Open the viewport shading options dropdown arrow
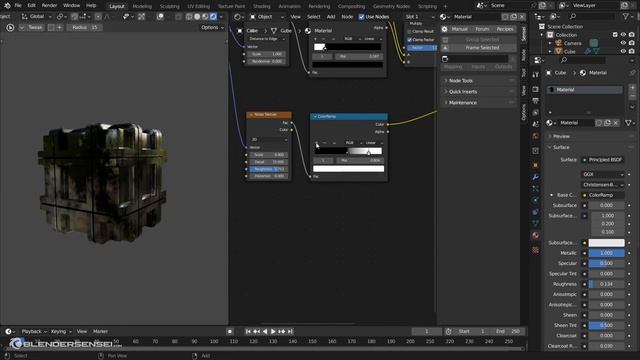The image size is (640, 360). click(221, 17)
